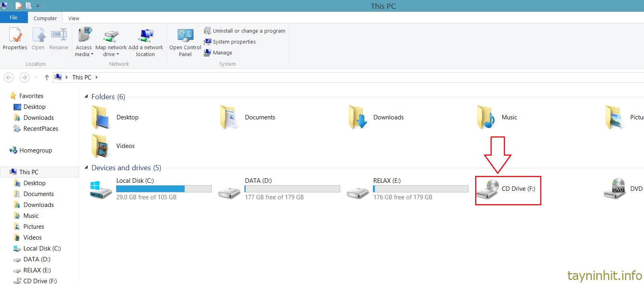Screen dimensions: 644x284
Task: Open the Downloads folder icon
Action: pos(358,117)
